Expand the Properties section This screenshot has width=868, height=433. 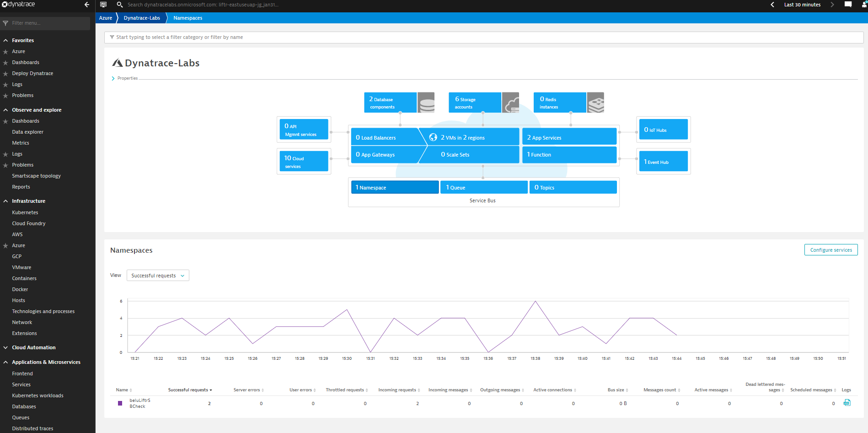[125, 78]
